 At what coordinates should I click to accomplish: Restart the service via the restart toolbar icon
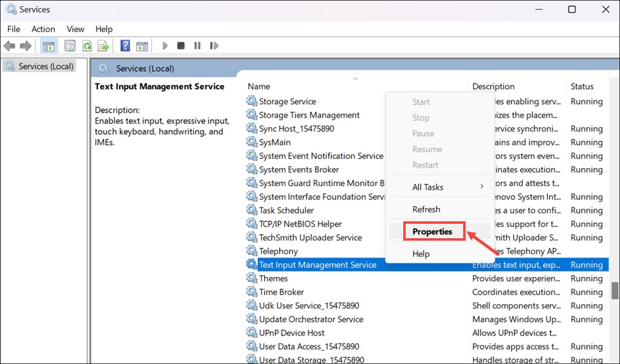pyautogui.click(x=214, y=45)
